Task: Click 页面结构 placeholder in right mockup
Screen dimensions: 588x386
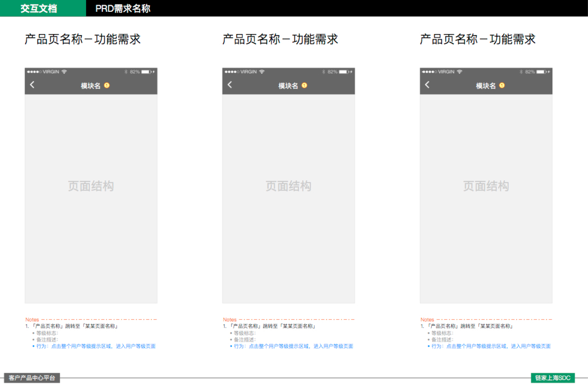Action: (x=486, y=186)
